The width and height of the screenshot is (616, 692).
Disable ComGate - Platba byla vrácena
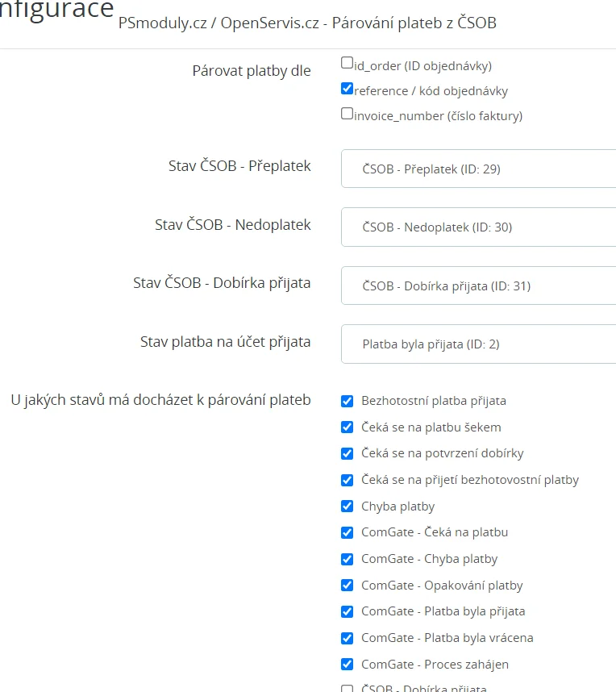point(348,638)
